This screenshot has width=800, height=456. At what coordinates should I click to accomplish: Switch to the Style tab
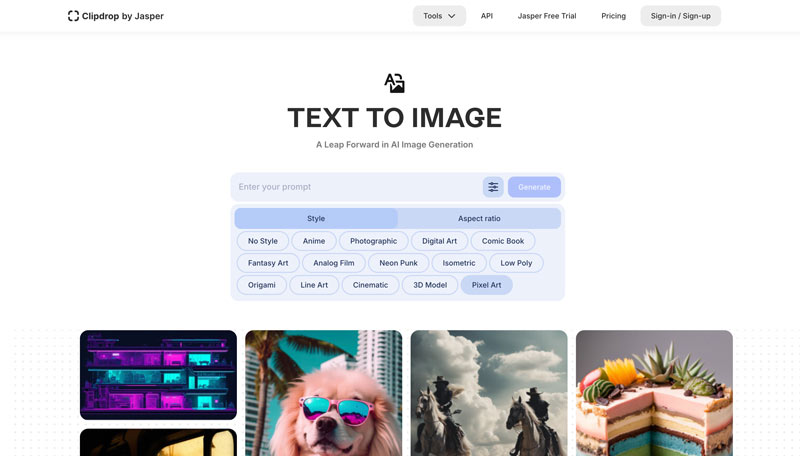(316, 218)
